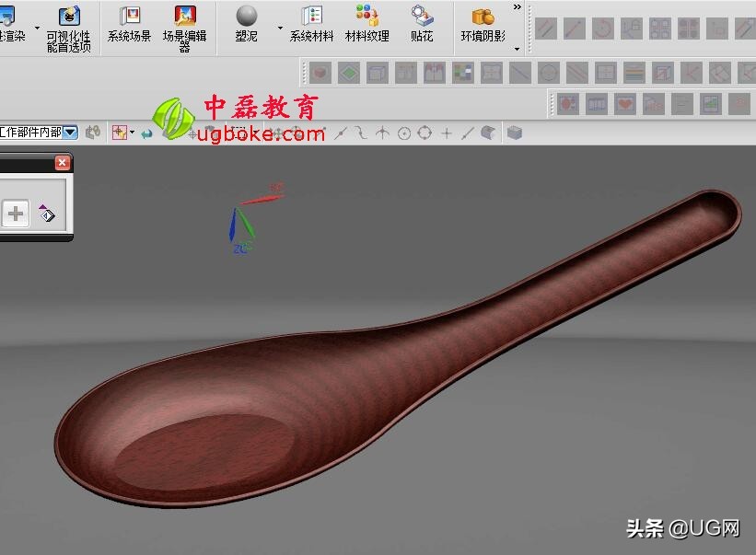Image resolution: width=756 pixels, height=555 pixels.
Task: Expand the overflow chevron on the top toolbar
Action: click(517, 6)
